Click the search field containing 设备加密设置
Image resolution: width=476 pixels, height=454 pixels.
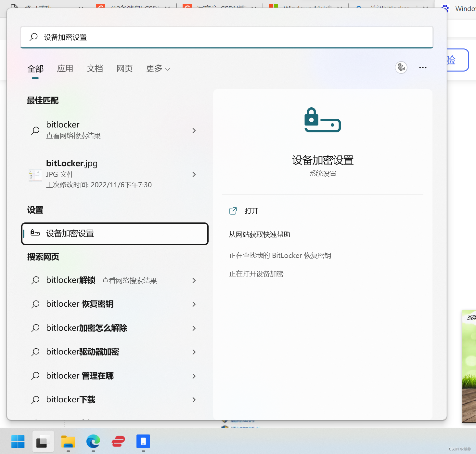click(x=227, y=37)
